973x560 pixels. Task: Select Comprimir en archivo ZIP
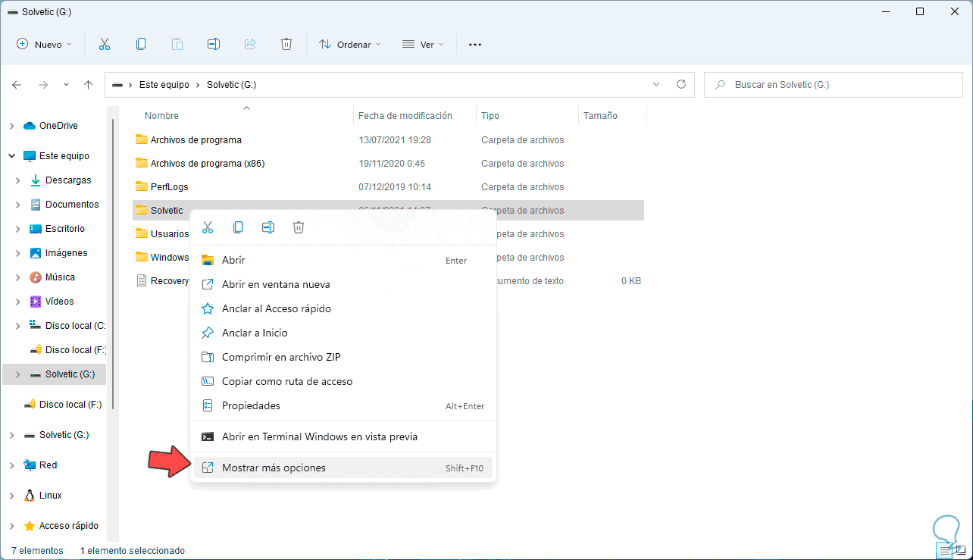click(x=343, y=357)
